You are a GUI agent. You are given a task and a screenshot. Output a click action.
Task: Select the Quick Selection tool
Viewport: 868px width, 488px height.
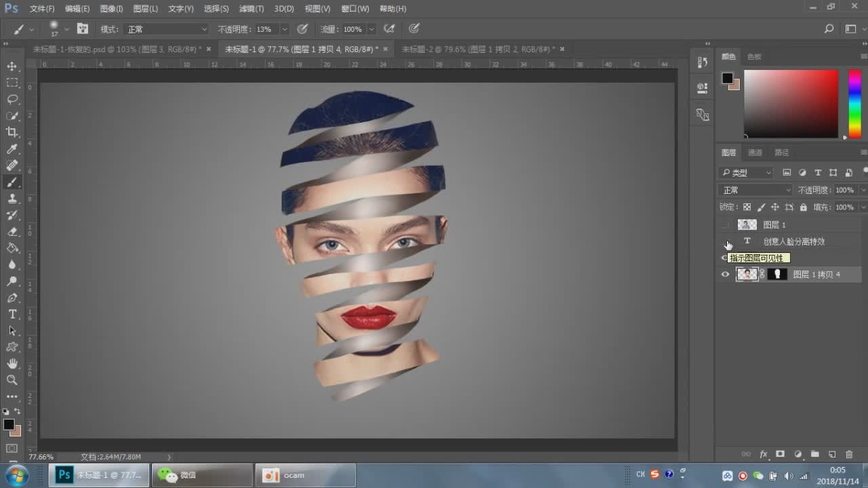[12, 116]
